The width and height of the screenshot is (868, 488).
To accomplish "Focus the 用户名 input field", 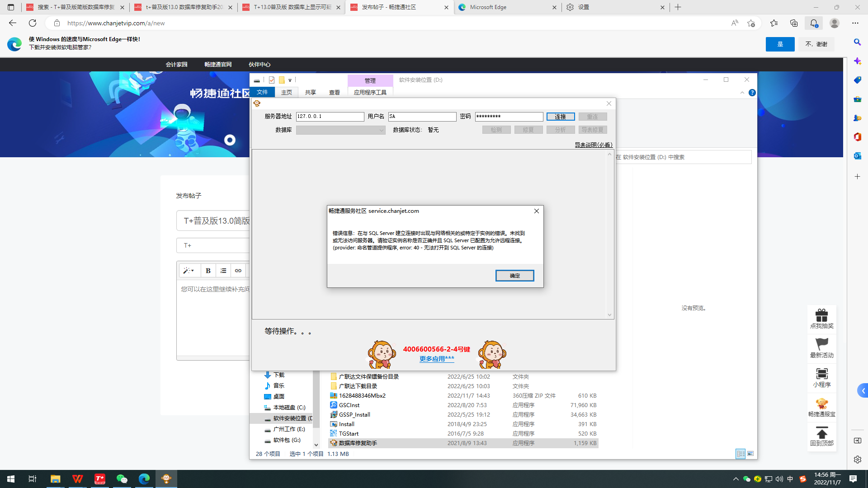I will tap(422, 117).
